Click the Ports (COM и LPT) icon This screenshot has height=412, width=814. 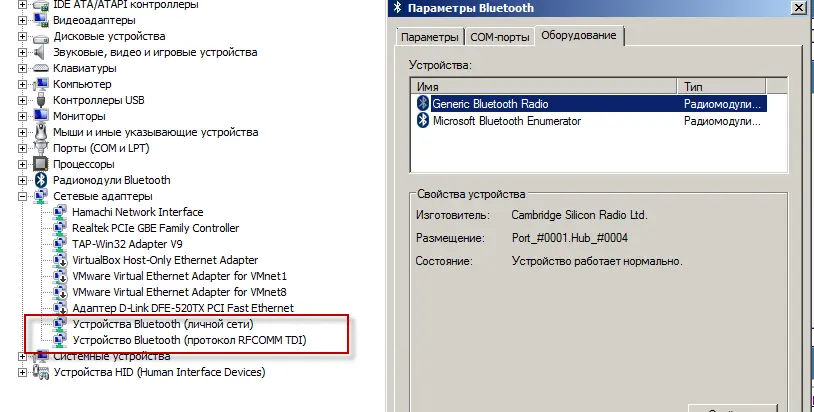(x=41, y=148)
